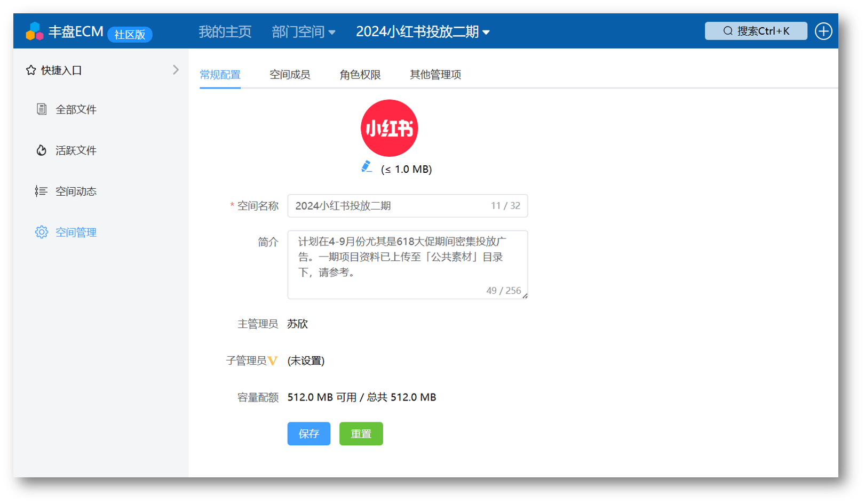Click the 丰盘ECM logo icon

pos(35,31)
